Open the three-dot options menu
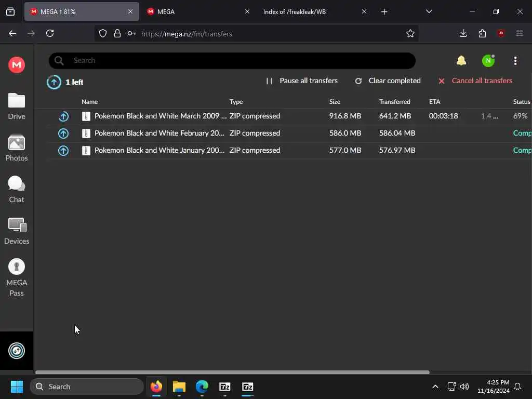Screen dimensions: 532x399 pyautogui.click(x=515, y=61)
